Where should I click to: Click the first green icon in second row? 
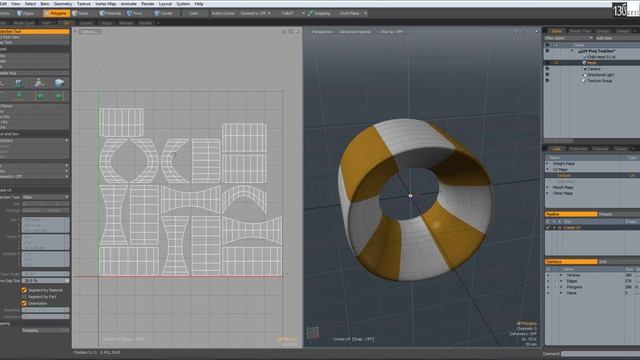click(19, 96)
